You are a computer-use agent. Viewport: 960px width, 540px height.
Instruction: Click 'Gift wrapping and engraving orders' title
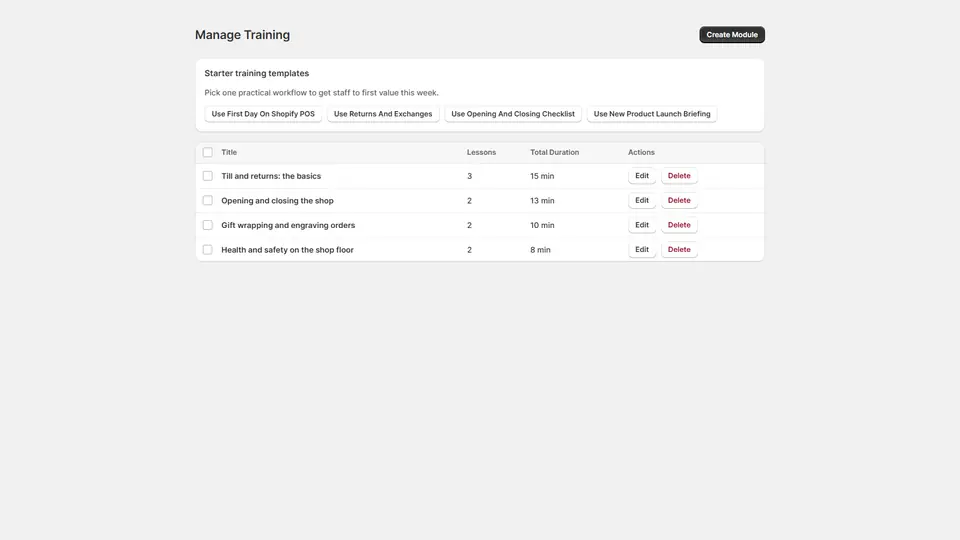click(x=288, y=225)
